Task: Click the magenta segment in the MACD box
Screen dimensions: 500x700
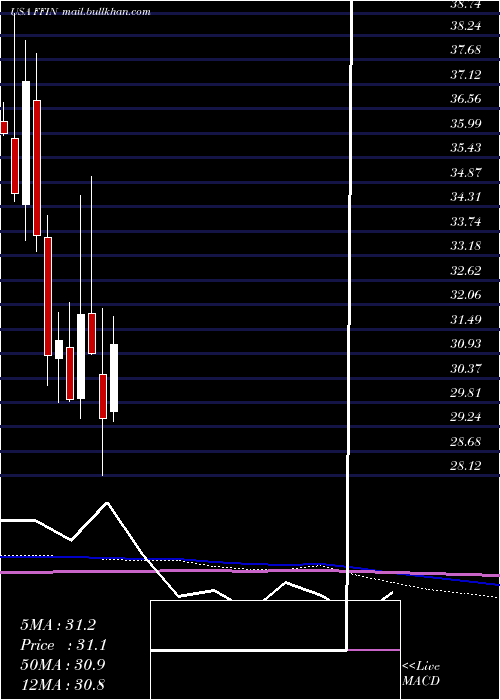Action: 373,650
